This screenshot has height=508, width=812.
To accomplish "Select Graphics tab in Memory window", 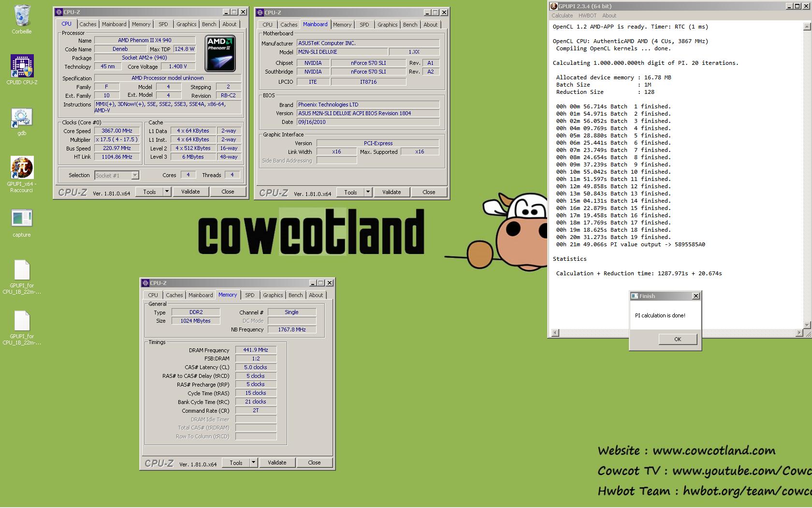I will (x=273, y=295).
